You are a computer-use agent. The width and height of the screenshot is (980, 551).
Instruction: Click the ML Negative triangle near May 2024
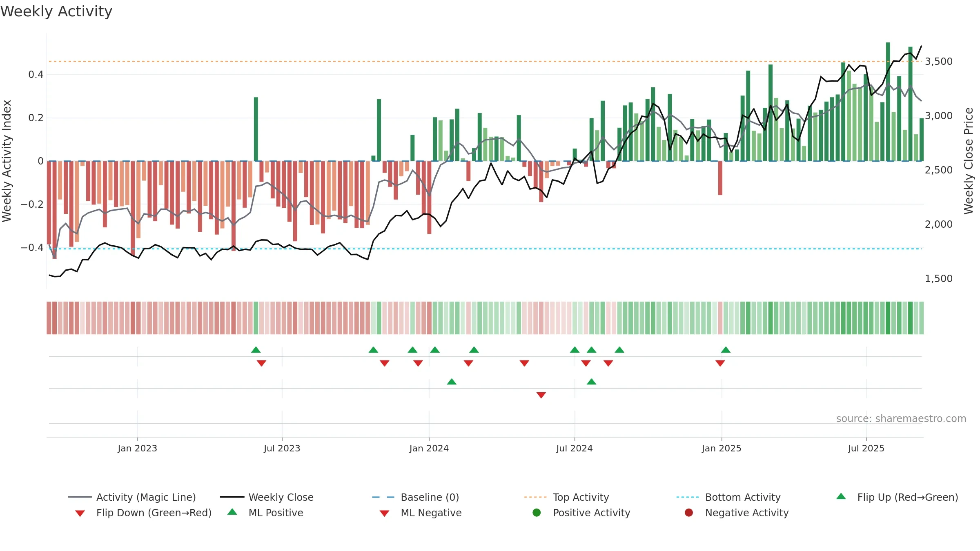[541, 395]
